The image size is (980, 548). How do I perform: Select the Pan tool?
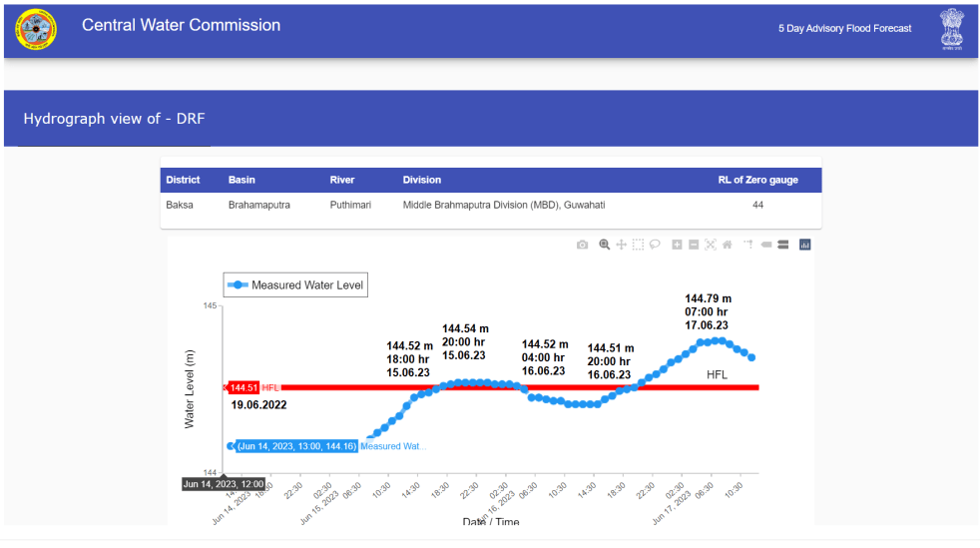(x=621, y=245)
